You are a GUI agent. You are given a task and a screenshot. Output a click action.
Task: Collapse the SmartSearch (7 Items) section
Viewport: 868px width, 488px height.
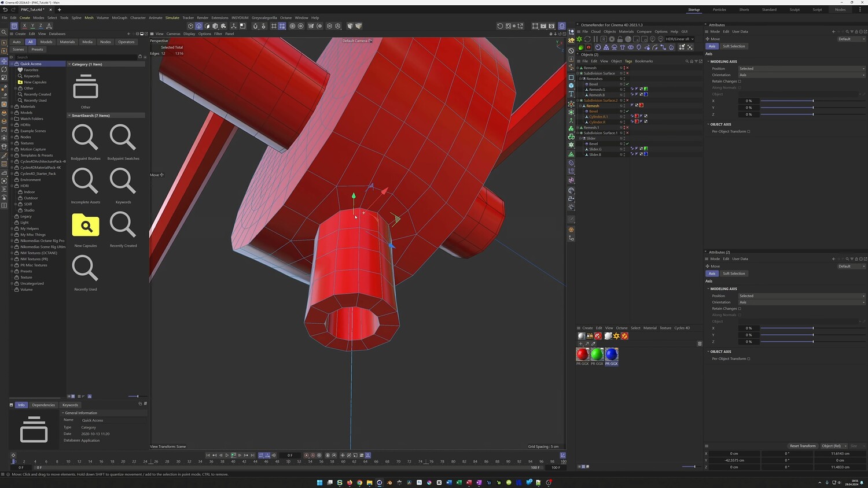click(69, 116)
